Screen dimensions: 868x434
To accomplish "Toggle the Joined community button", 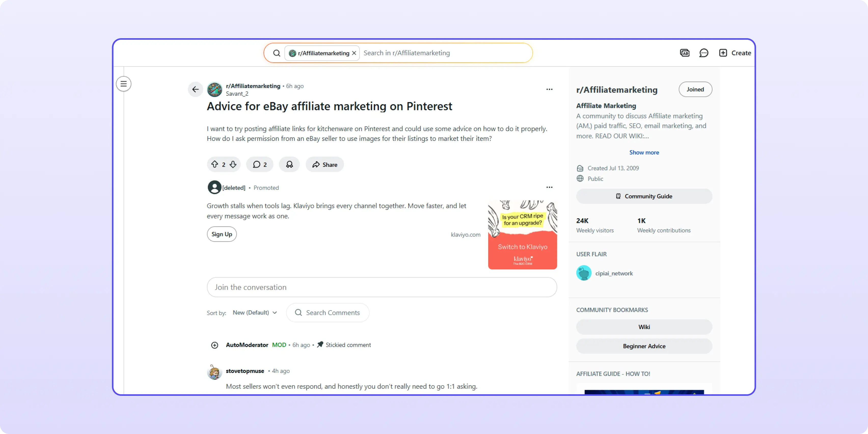I will [695, 89].
